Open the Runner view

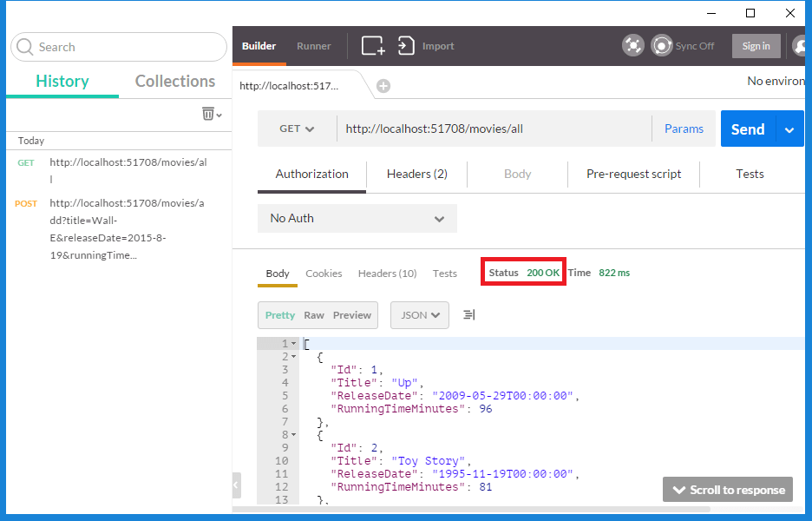pos(313,45)
